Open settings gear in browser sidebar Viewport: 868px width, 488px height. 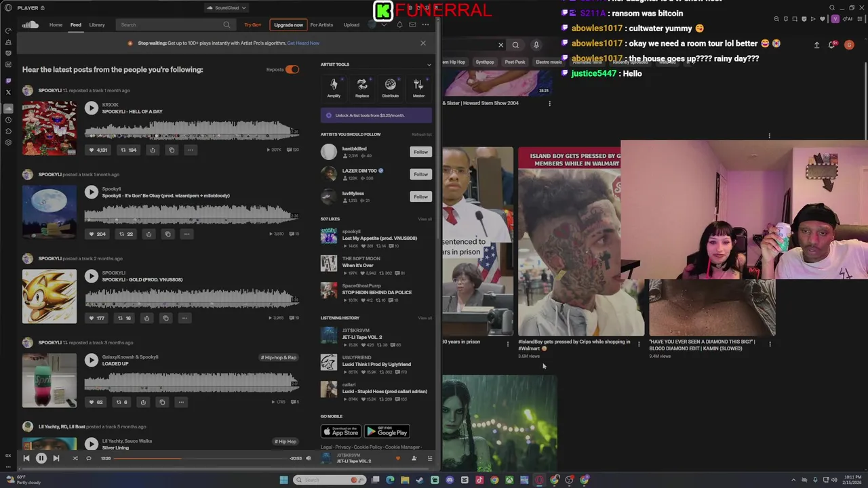[x=8, y=142]
